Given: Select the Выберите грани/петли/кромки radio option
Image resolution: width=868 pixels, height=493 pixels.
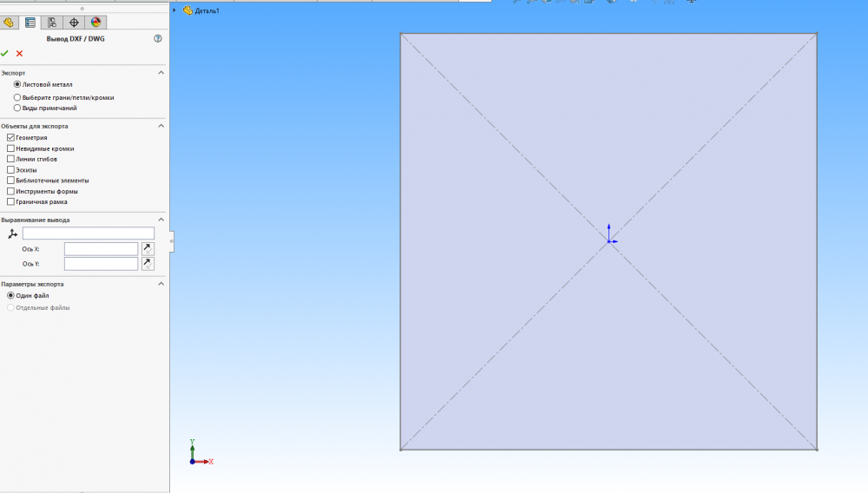Looking at the screenshot, I should pos(17,97).
